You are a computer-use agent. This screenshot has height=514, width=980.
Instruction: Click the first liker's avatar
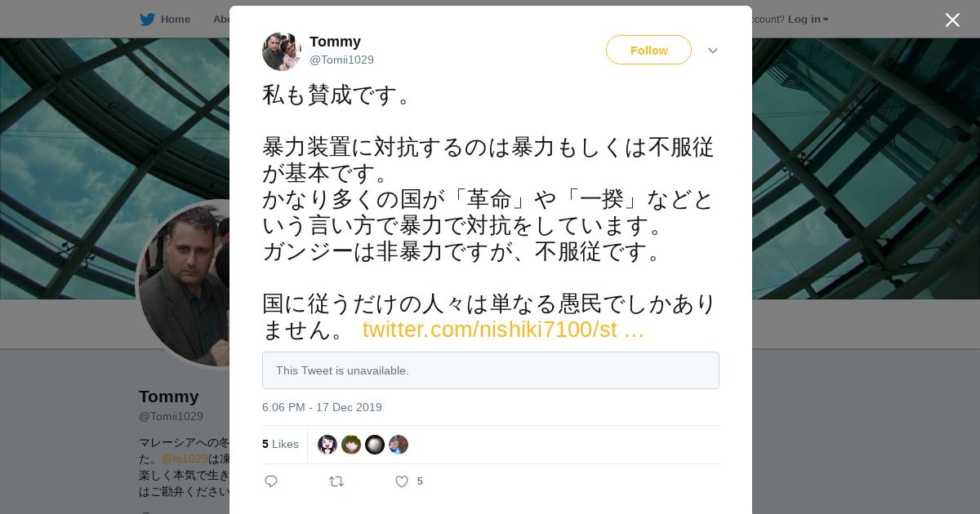pyautogui.click(x=327, y=445)
